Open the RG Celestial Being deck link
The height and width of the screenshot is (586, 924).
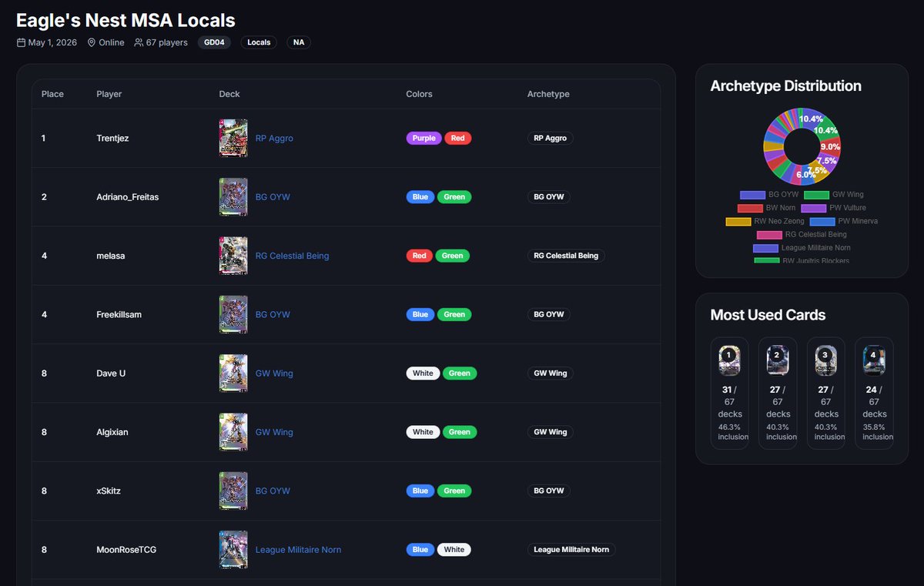click(x=292, y=256)
